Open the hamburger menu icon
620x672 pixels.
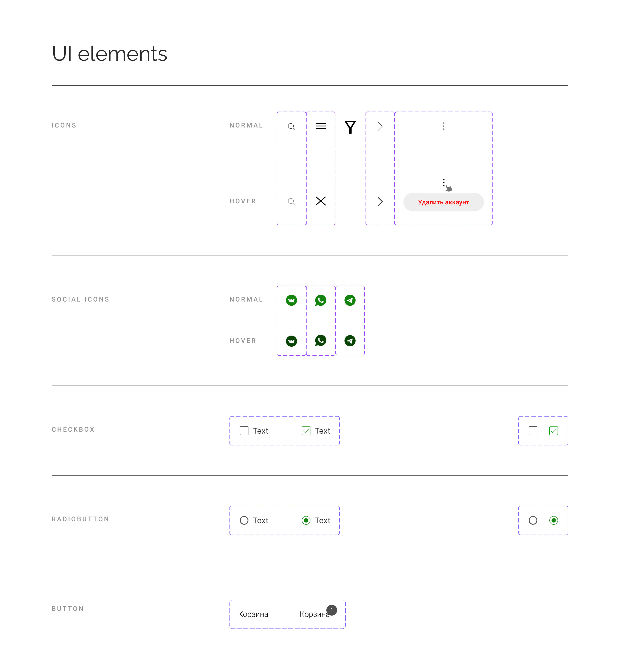[321, 126]
